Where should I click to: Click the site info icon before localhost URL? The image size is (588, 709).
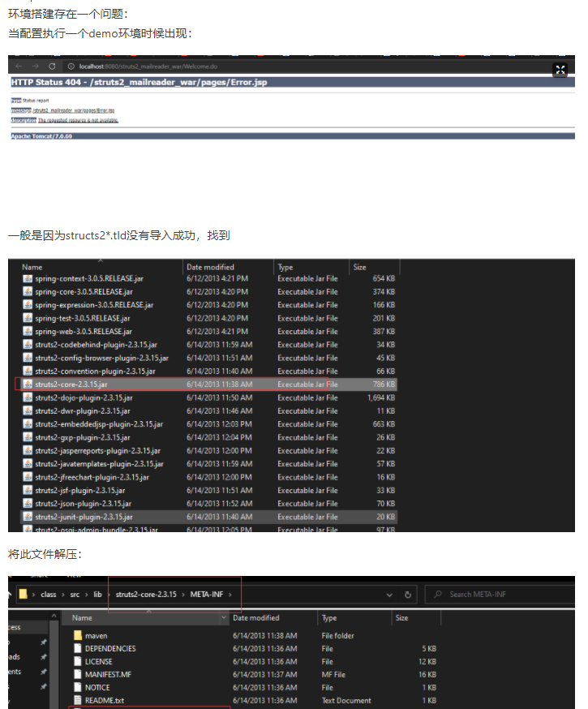tap(71, 67)
